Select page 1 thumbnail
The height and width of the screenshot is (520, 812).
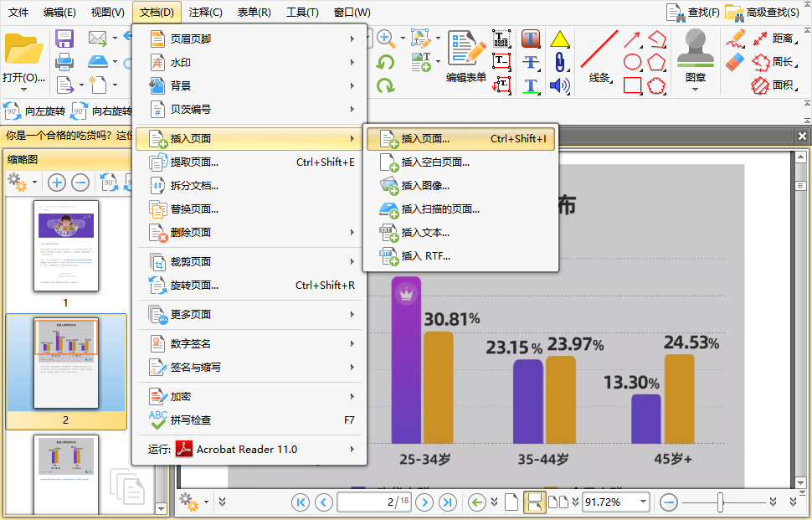click(66, 246)
